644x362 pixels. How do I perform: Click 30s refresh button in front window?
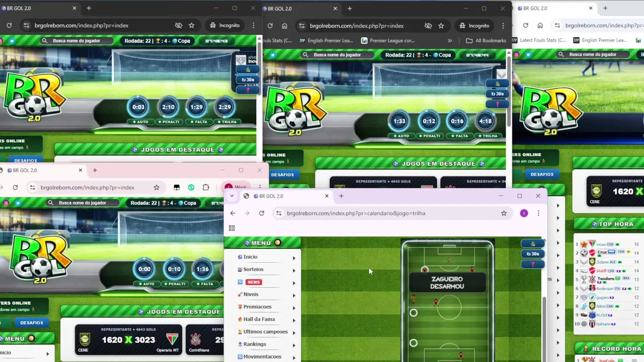tap(532, 254)
